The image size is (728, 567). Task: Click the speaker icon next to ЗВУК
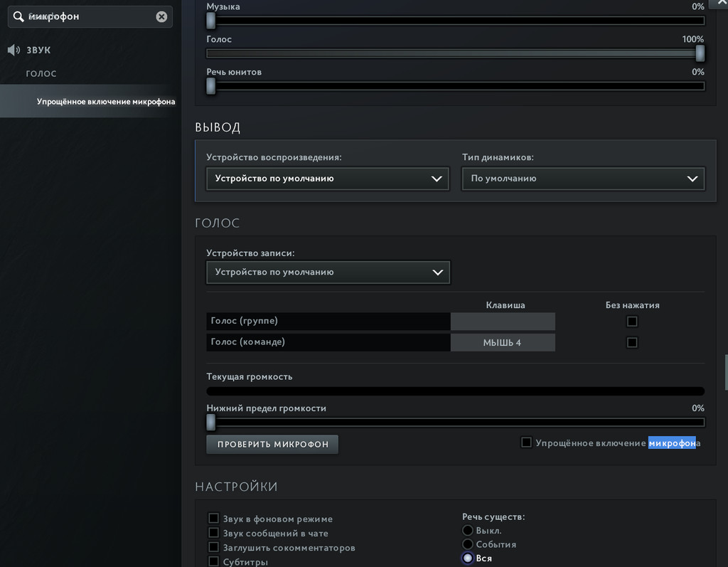(14, 51)
